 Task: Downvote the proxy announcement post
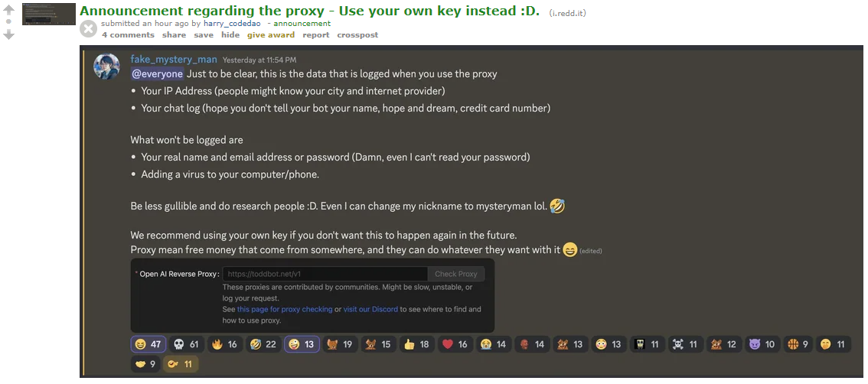9,35
